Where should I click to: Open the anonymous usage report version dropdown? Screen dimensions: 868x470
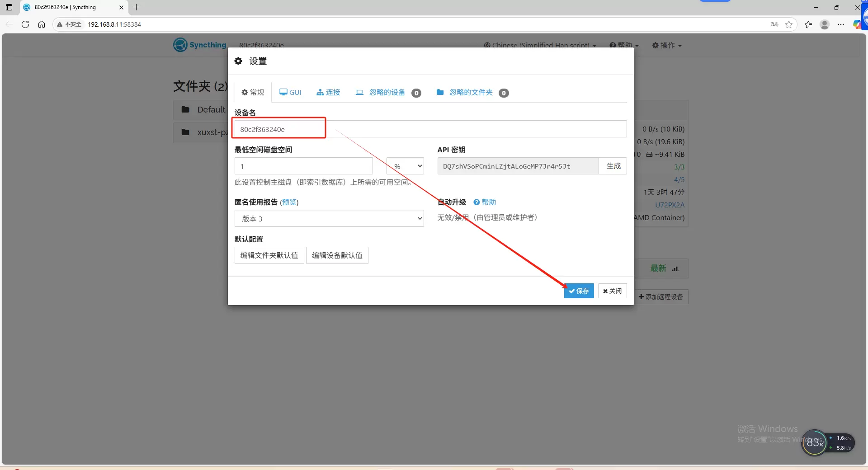coord(329,219)
